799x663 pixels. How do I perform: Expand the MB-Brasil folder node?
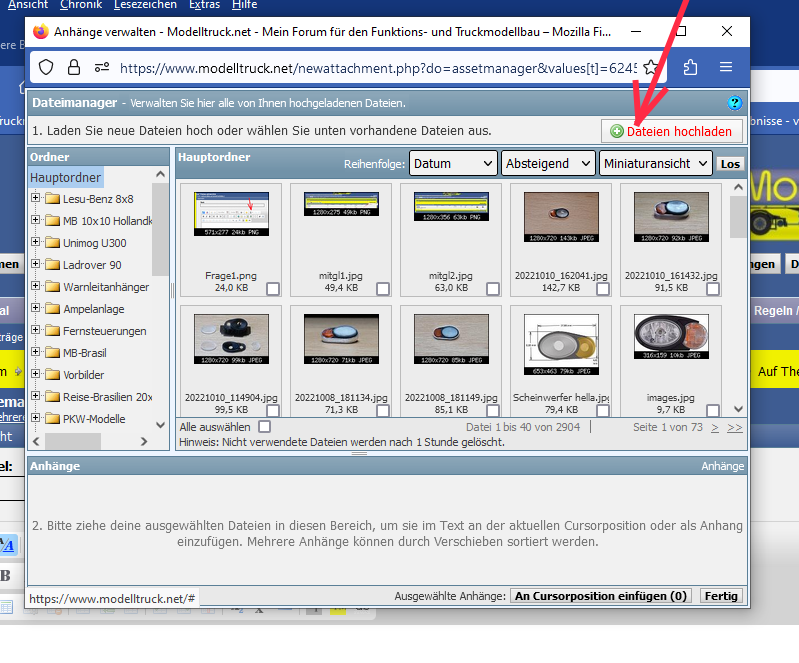coord(35,351)
